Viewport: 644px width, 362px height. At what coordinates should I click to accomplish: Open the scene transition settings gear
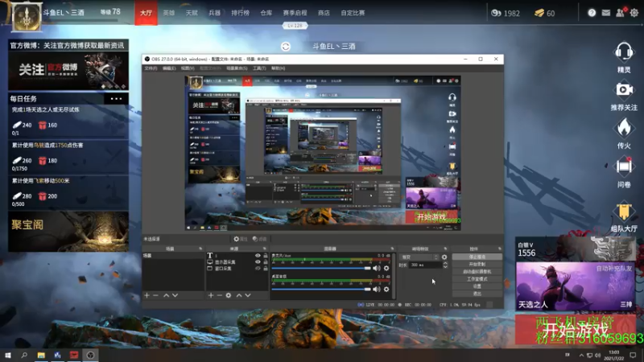(x=444, y=257)
